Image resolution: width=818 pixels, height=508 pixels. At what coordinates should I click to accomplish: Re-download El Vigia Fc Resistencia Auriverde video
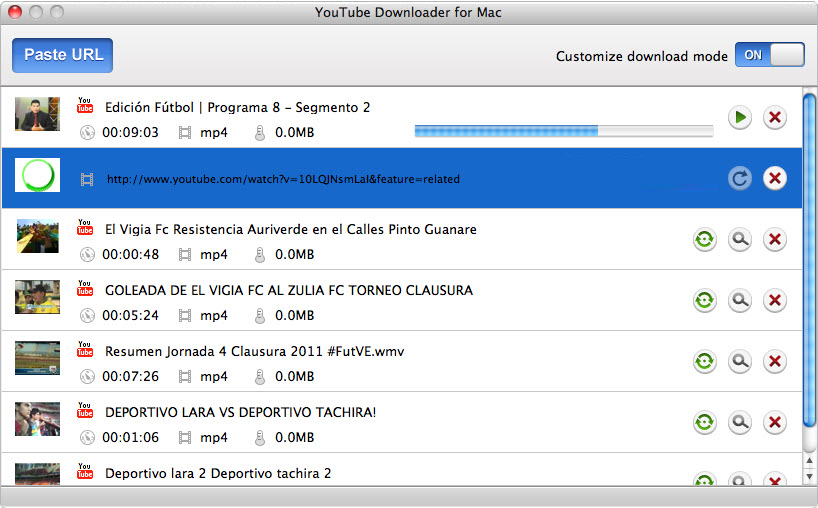705,239
